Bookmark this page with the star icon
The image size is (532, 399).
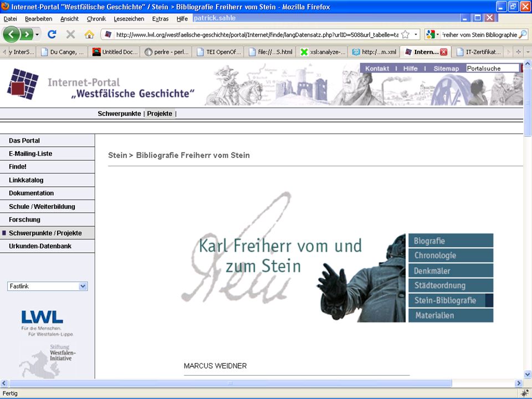click(405, 34)
